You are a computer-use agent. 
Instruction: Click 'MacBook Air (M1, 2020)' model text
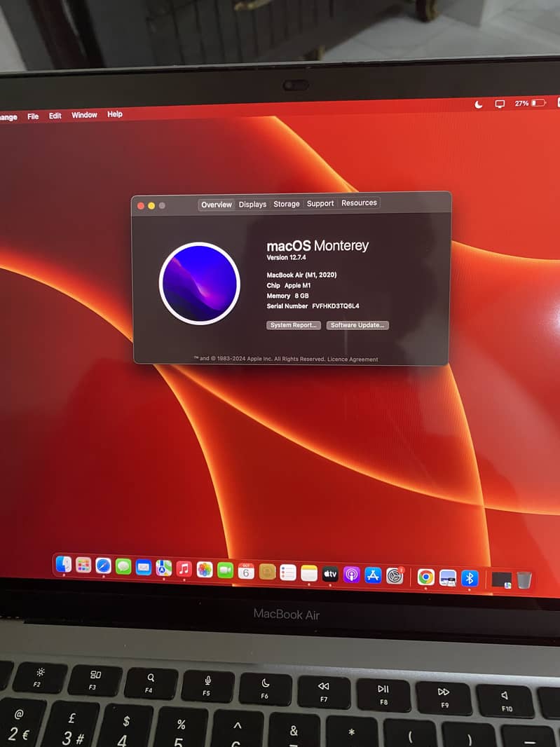(301, 275)
